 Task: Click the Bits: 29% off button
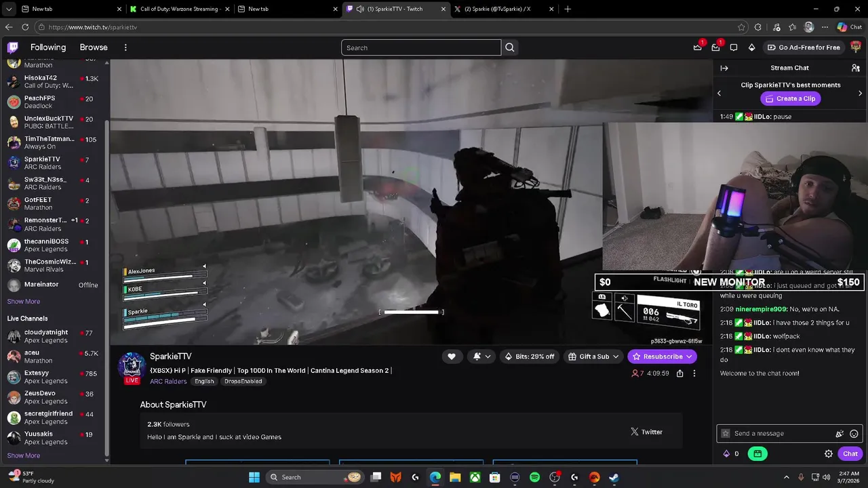click(530, 357)
